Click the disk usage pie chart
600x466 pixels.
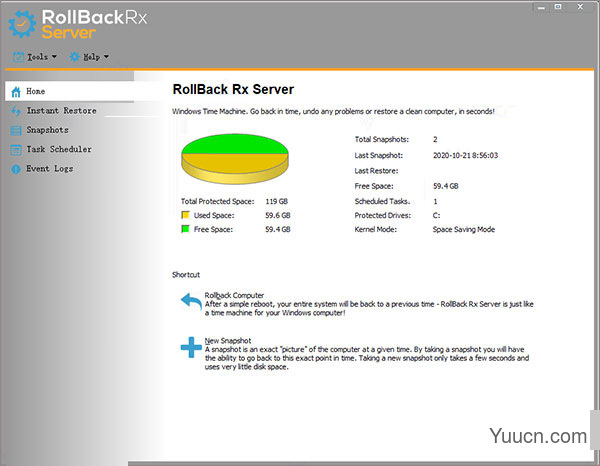click(235, 158)
